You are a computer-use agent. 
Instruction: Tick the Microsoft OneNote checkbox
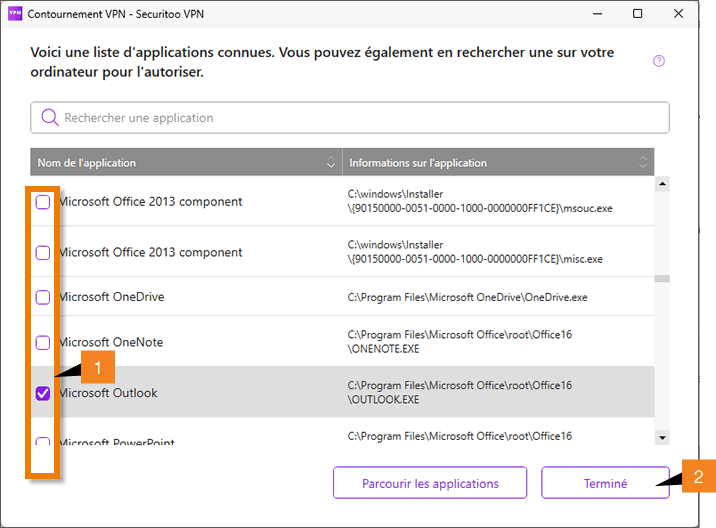coord(43,343)
